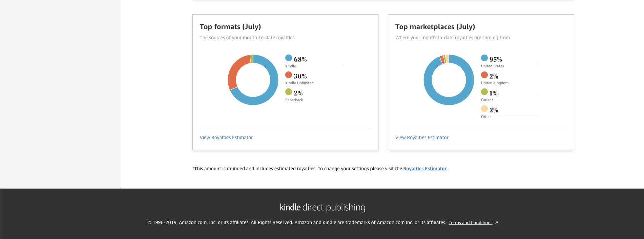This screenshot has height=239, width=644.
Task: Select the 30% Kindle Unlimited legend entry
Action: click(314, 78)
